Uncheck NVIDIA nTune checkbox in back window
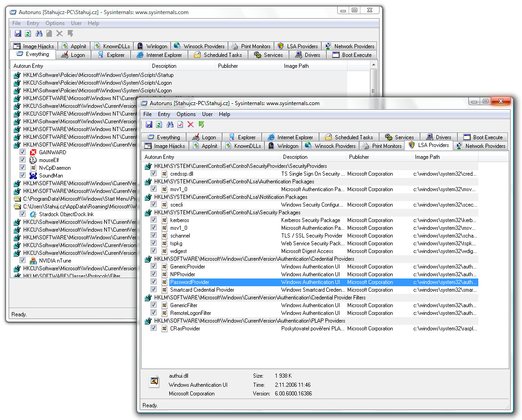The image size is (522, 420). (22, 260)
